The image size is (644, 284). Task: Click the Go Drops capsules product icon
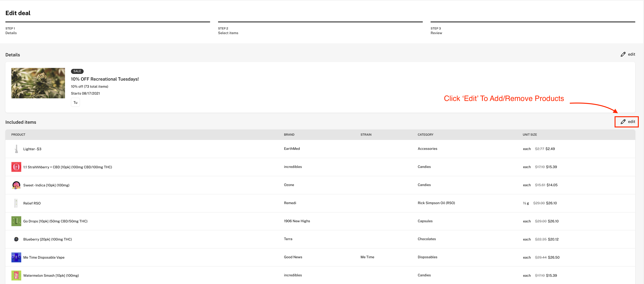(x=16, y=221)
